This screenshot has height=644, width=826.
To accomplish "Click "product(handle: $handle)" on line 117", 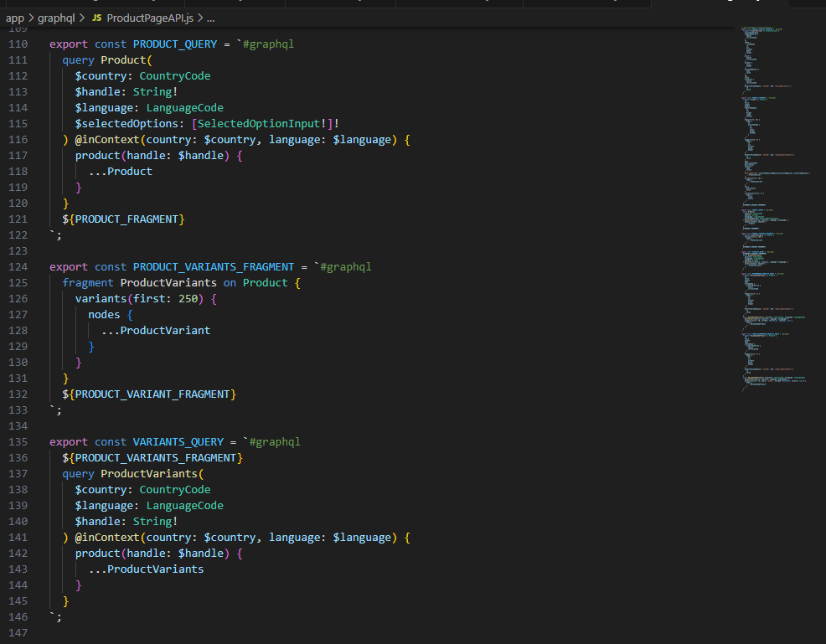I will pos(152,155).
